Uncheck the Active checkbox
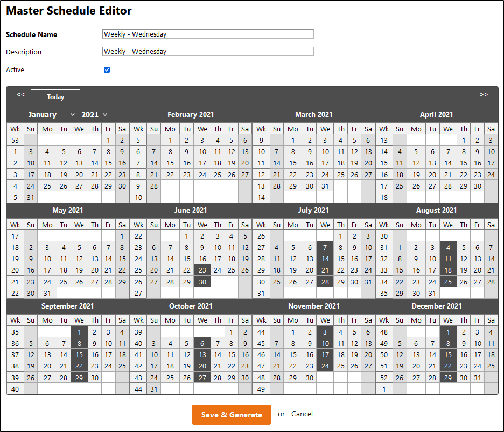 click(107, 69)
